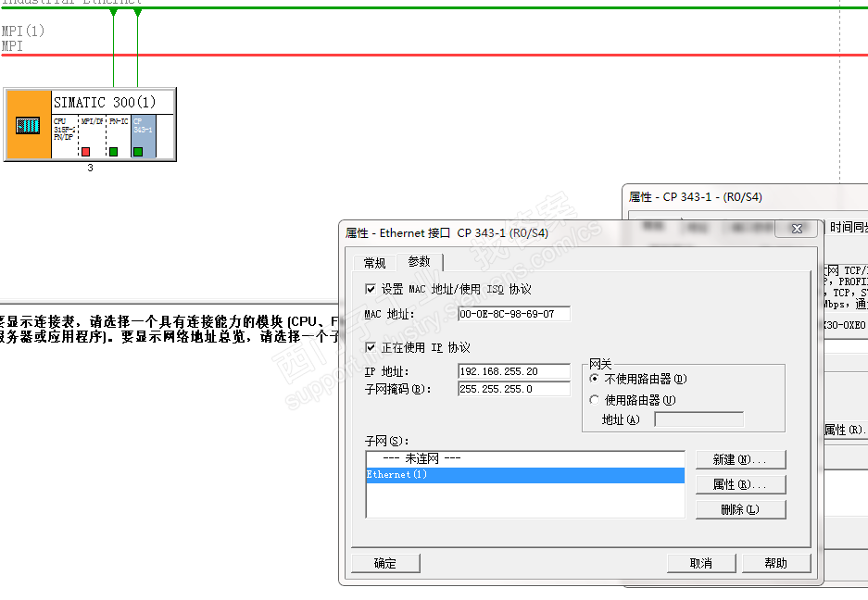Click the 新建(N)... new subnet button
The width and height of the screenshot is (868, 600).
click(x=740, y=459)
